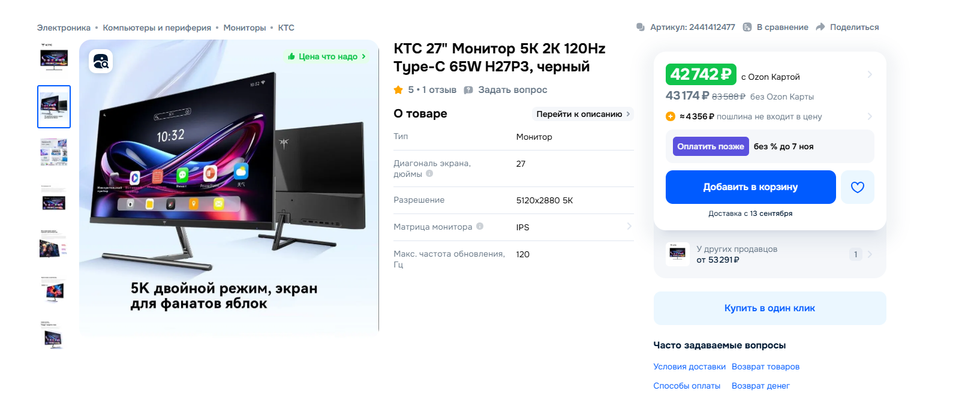The width and height of the screenshot is (980, 403).
Task: Open the Условия доставки link
Action: [x=689, y=366]
